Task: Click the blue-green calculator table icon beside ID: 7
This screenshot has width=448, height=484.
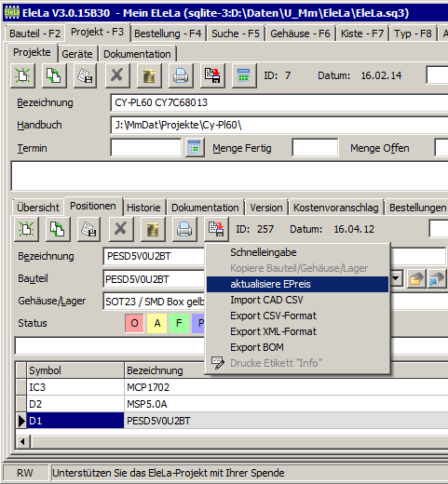Action: [244, 75]
